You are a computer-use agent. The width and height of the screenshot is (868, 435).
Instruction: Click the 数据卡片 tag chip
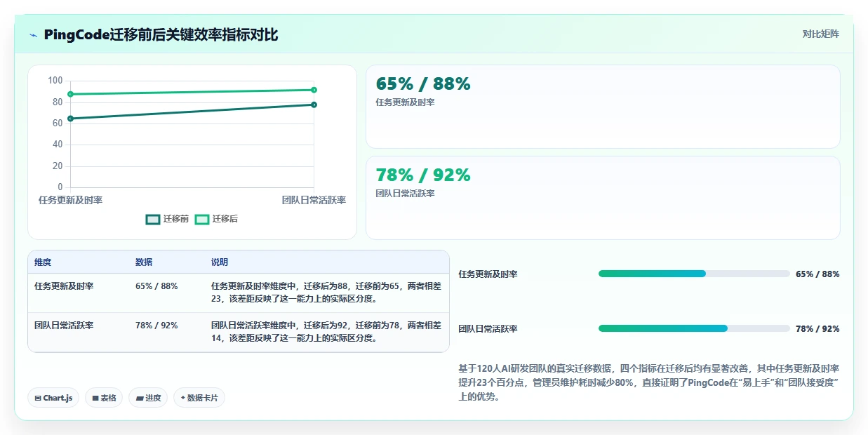pyautogui.click(x=199, y=398)
